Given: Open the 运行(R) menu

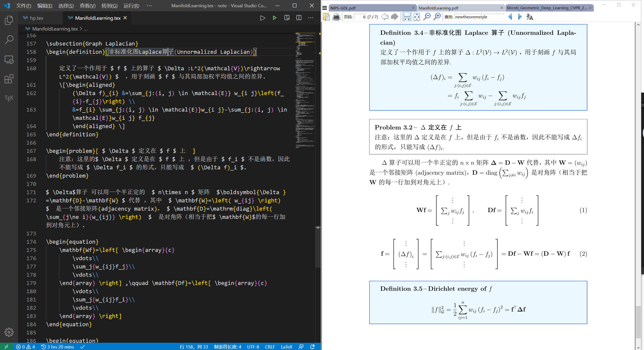Looking at the screenshot, I should (x=131, y=6).
